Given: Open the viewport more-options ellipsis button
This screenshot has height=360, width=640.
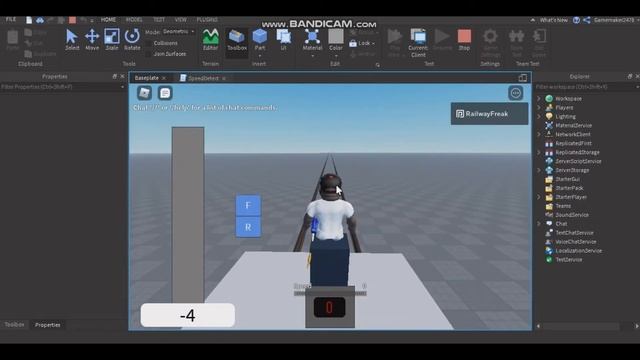Looking at the screenshot, I should pyautogui.click(x=516, y=93).
